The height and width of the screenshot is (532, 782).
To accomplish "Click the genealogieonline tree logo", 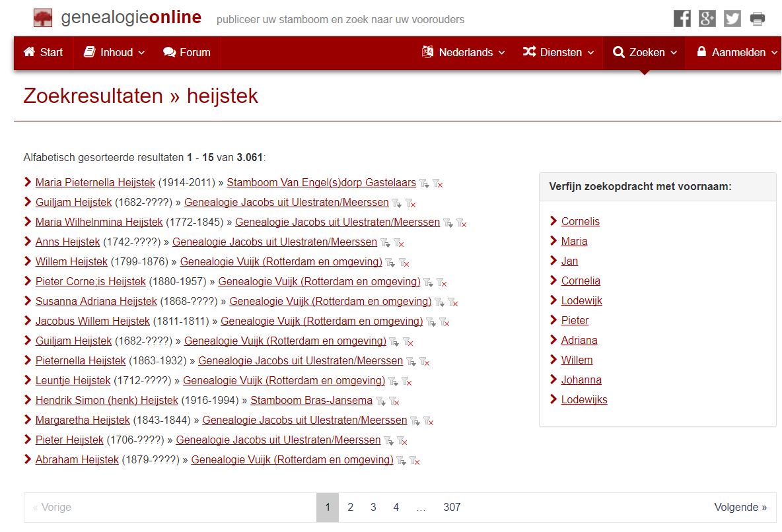I will [x=43, y=18].
